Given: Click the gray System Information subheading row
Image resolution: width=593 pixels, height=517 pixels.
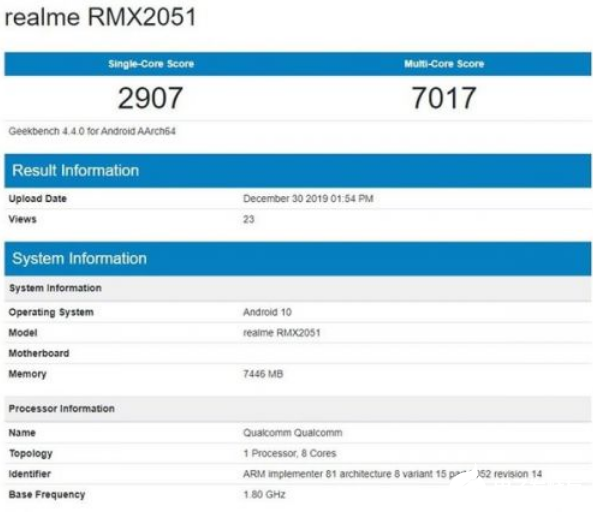Looking at the screenshot, I should 298,288.
